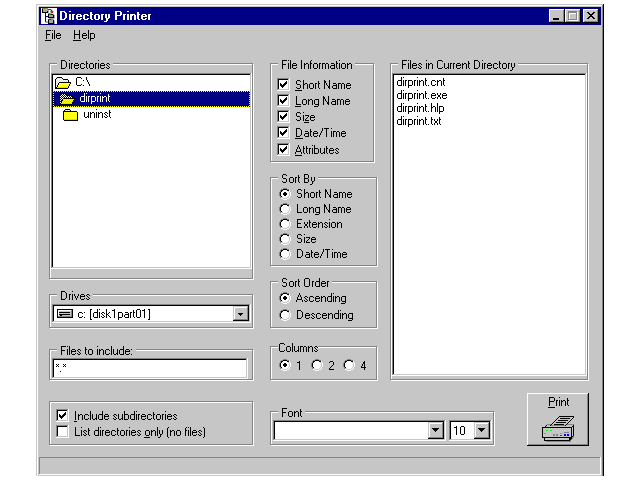Open the File menu
640x480 pixels.
coord(53,35)
